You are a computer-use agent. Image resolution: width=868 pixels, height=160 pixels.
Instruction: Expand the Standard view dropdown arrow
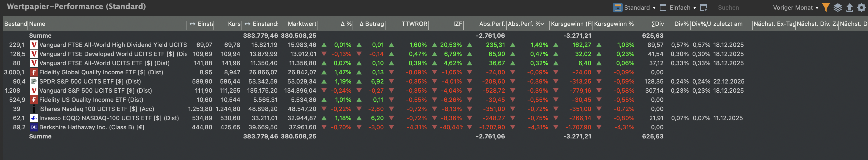(655, 8)
